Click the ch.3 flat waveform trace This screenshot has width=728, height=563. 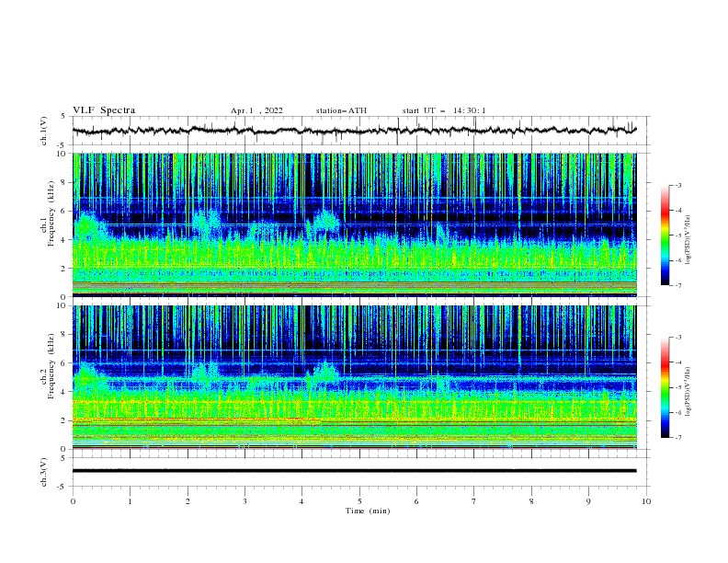tap(354, 471)
